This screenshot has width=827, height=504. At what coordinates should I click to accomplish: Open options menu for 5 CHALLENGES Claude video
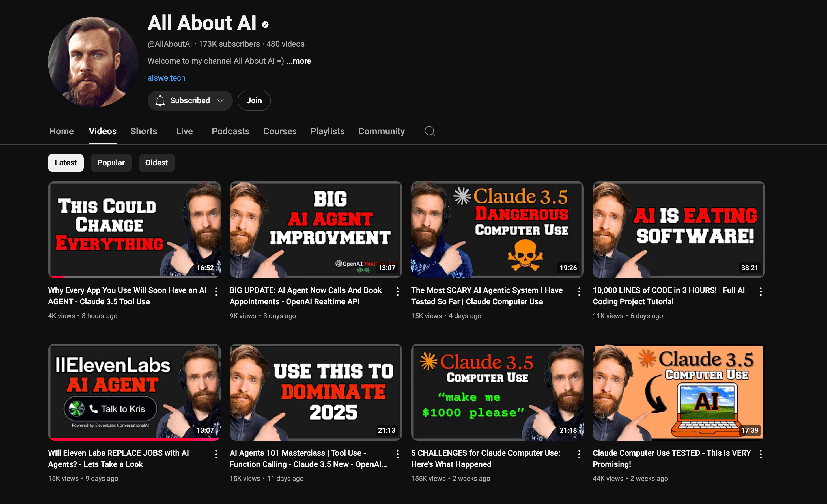(579, 454)
